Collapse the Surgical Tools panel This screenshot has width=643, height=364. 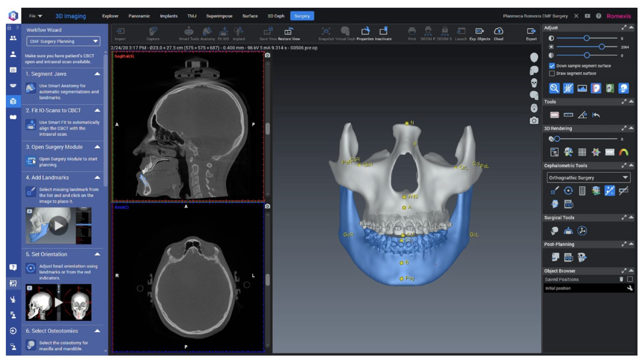coord(631,217)
